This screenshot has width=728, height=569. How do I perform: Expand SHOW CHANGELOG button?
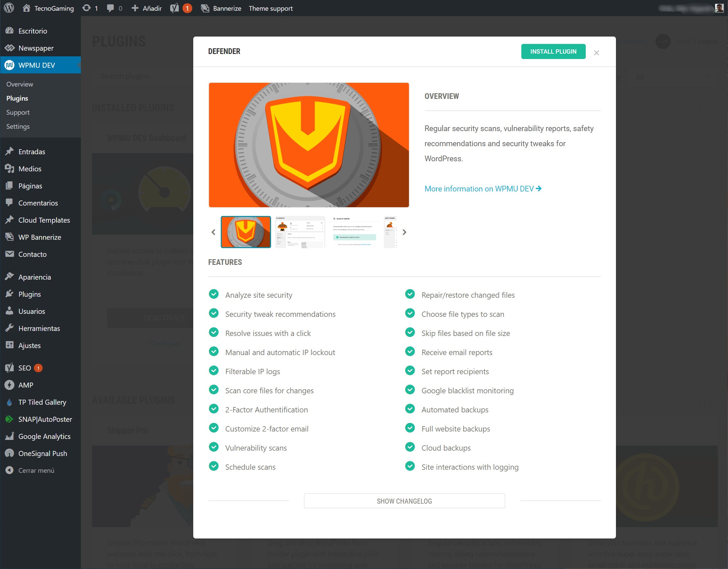404,501
